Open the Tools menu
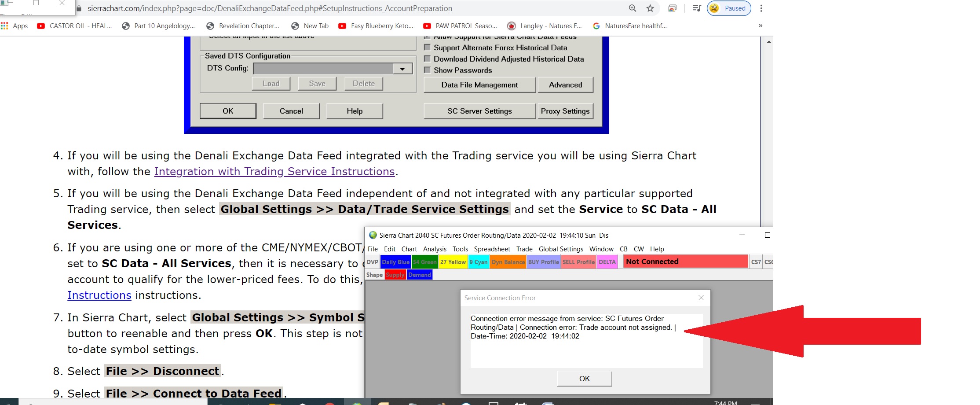This screenshot has width=980, height=405. click(x=460, y=249)
